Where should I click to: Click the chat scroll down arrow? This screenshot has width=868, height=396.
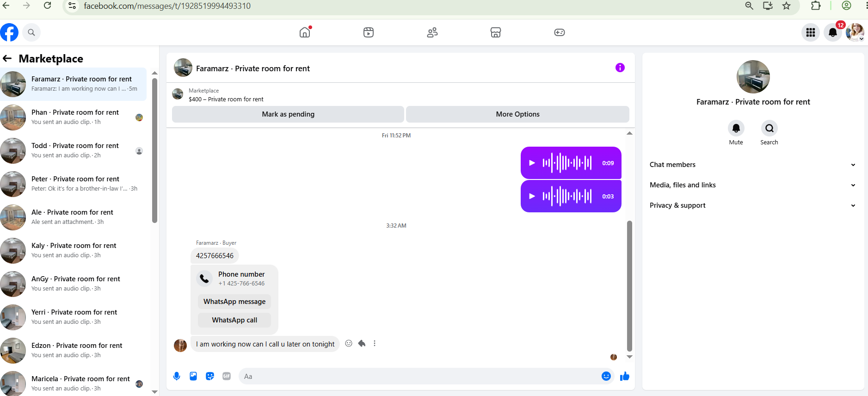coord(629,357)
